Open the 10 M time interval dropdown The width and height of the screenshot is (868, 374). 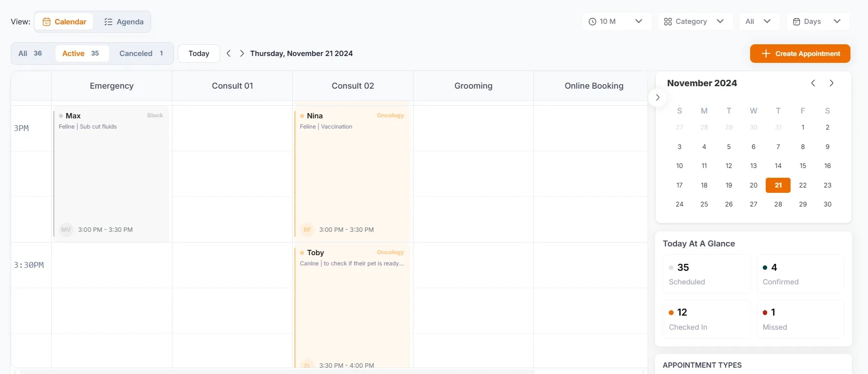(x=616, y=21)
